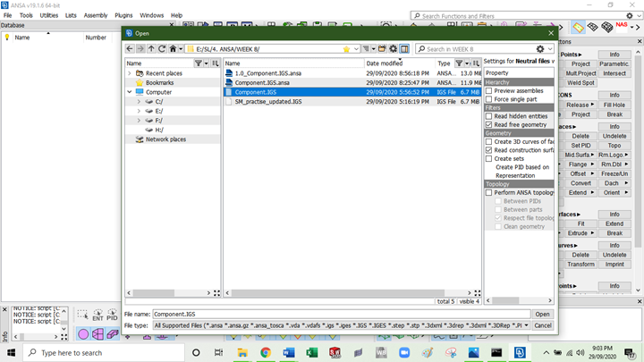The height and width of the screenshot is (362, 644).
Task: Toggle the settings side panel icon
Action: tap(404, 49)
